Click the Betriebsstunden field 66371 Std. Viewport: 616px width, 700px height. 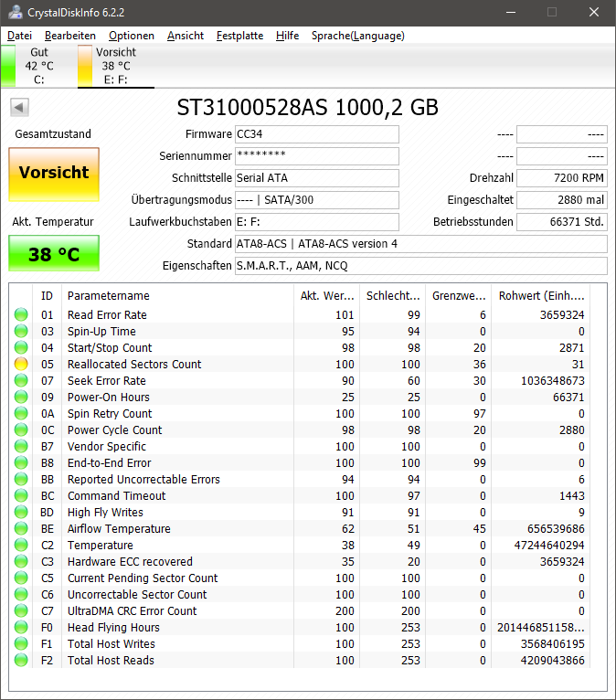pyautogui.click(x=562, y=222)
